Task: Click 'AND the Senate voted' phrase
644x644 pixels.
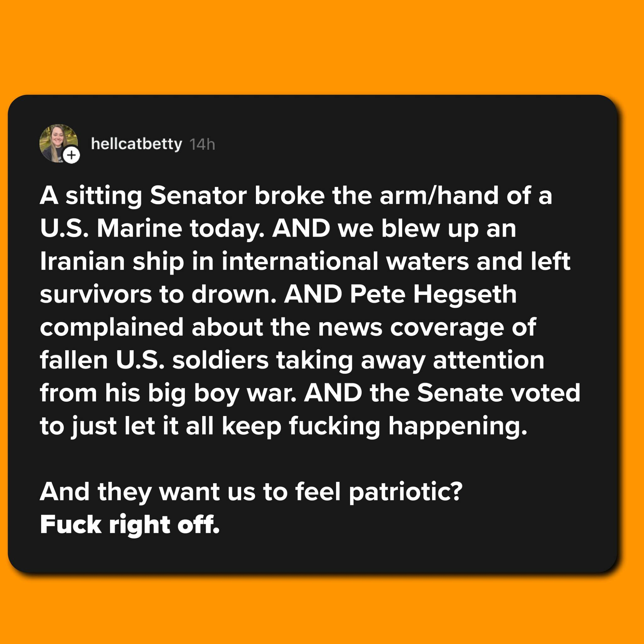Action: click(x=442, y=393)
